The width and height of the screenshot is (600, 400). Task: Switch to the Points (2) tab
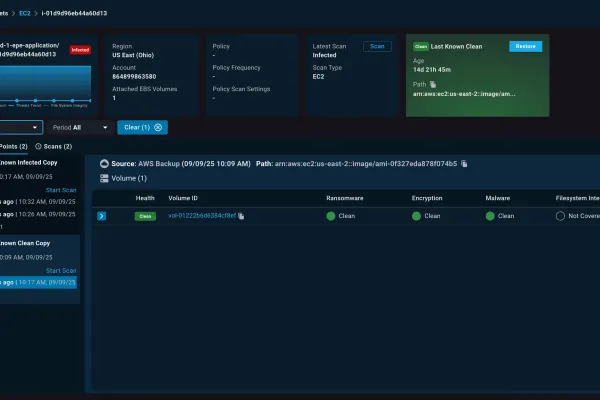(14, 147)
